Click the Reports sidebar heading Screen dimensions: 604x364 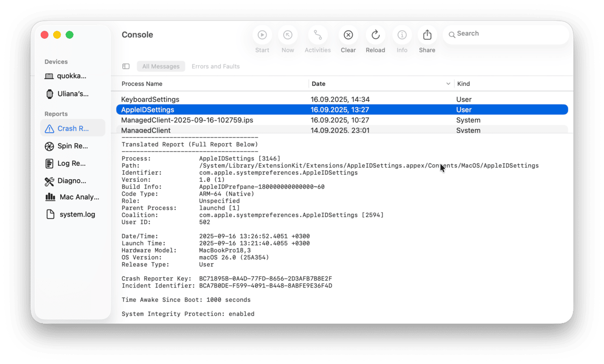click(x=56, y=114)
